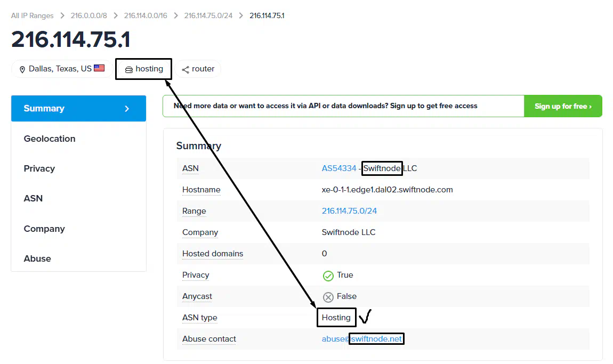Screen dimensions: 613x364
Task: Open the 216.114.75.0/24 Range link
Action: (349, 211)
